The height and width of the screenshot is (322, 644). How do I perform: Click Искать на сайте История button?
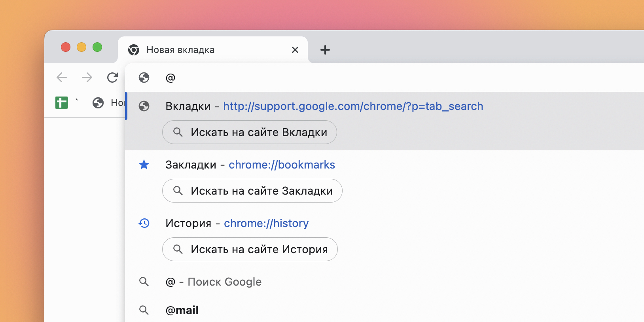point(250,249)
